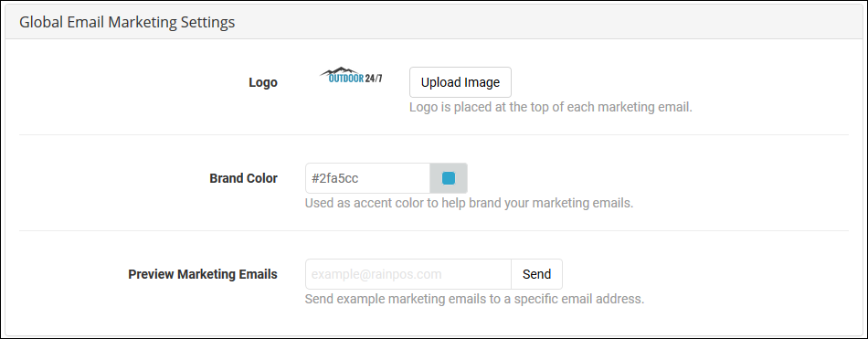Screen dimensions: 868x339
Task: Click the example@rainpos.com email input field
Action: tap(408, 274)
